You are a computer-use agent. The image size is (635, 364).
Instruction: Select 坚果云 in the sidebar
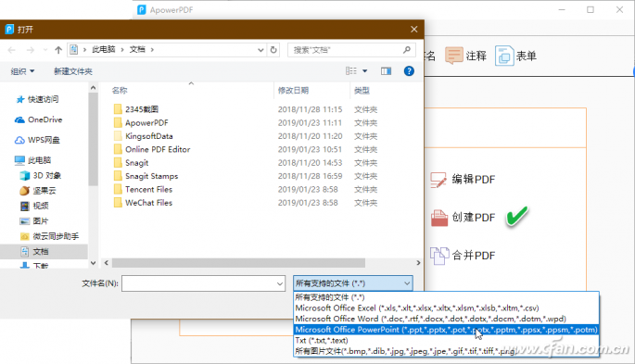coord(38,191)
